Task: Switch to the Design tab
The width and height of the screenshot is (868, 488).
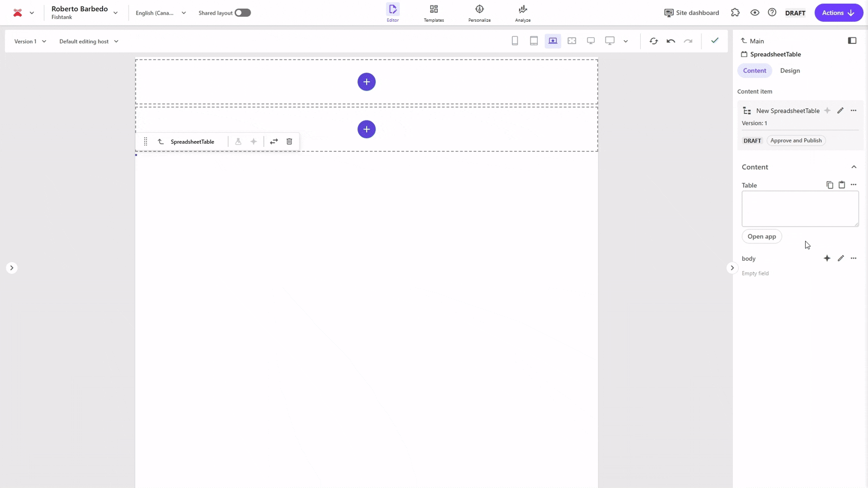Action: tap(790, 70)
